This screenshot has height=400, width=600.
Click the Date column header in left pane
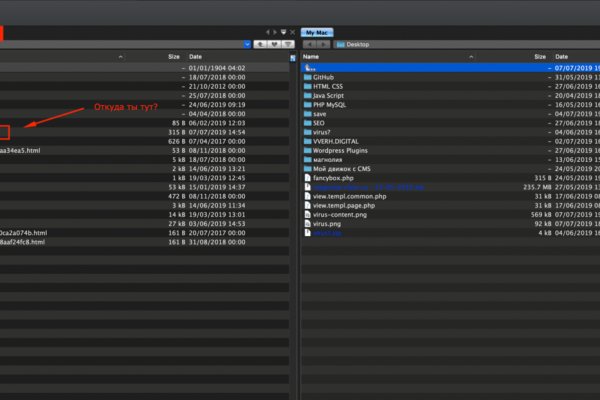(195, 57)
